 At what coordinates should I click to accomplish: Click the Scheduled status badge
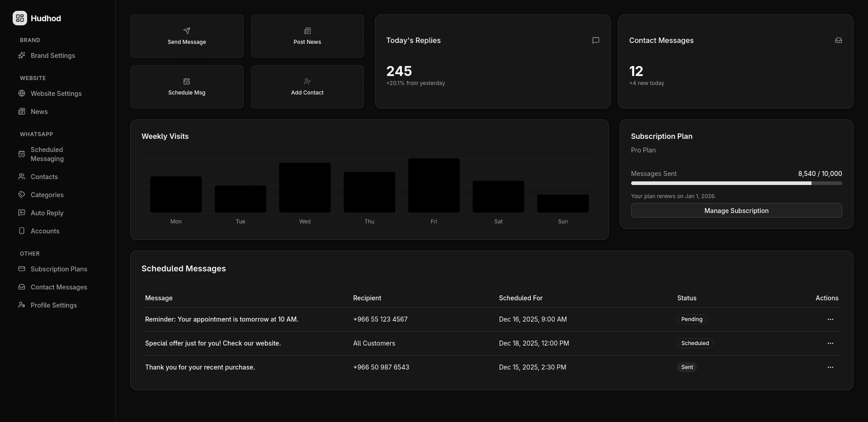click(x=695, y=343)
